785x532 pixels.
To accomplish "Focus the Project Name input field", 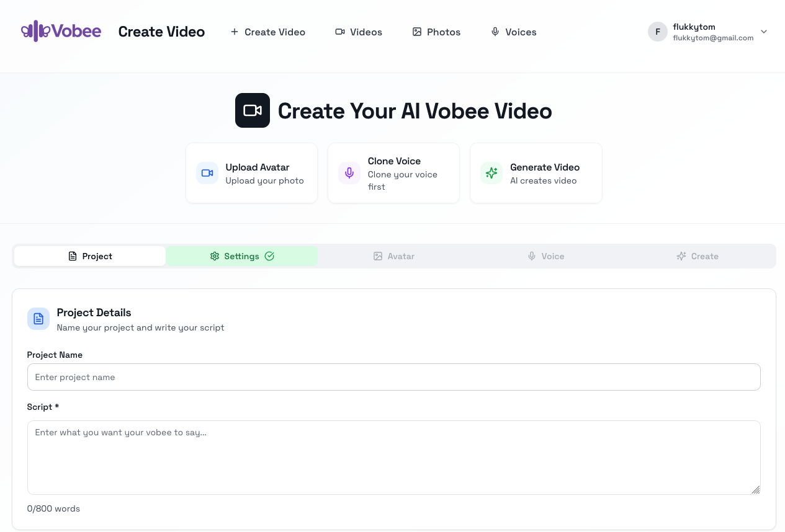I will coord(394,377).
